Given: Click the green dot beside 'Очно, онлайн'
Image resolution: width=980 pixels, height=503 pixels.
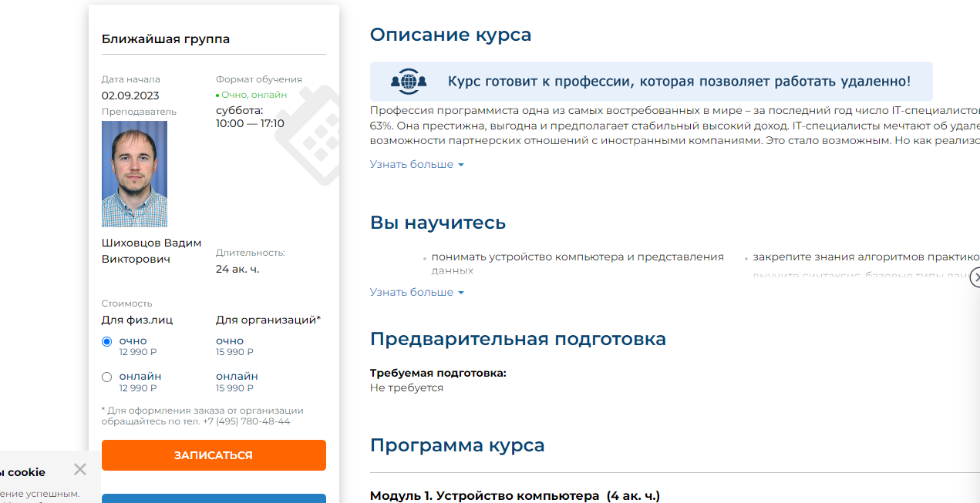Looking at the screenshot, I should pyautogui.click(x=218, y=96).
